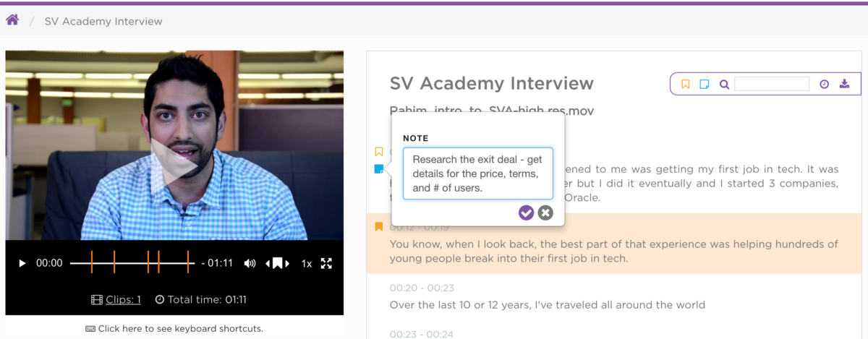Seek on the video progress bar
Screen dimensions: 868x339
point(132,263)
